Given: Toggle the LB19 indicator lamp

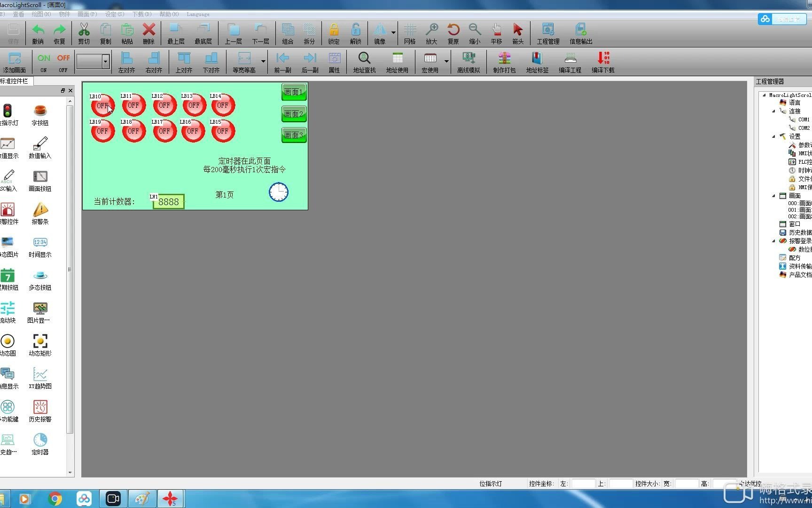Looking at the screenshot, I should click(102, 131).
